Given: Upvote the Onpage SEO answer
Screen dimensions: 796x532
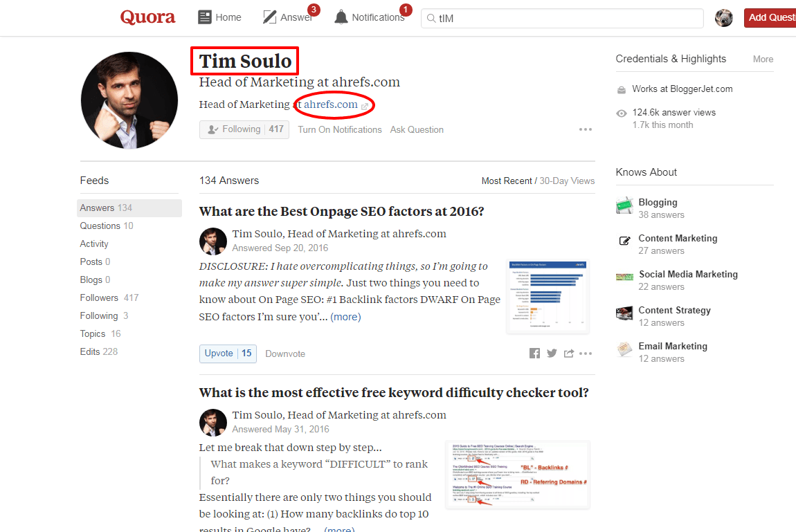Looking at the screenshot, I should 228,354.
